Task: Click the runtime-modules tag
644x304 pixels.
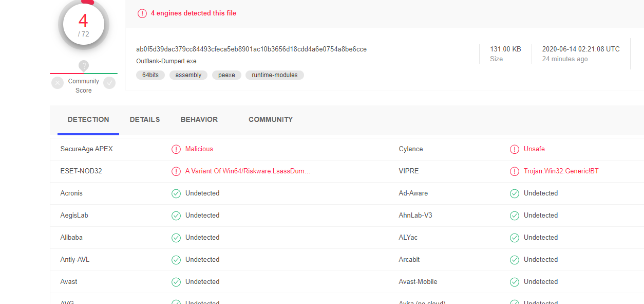Action: [x=275, y=75]
